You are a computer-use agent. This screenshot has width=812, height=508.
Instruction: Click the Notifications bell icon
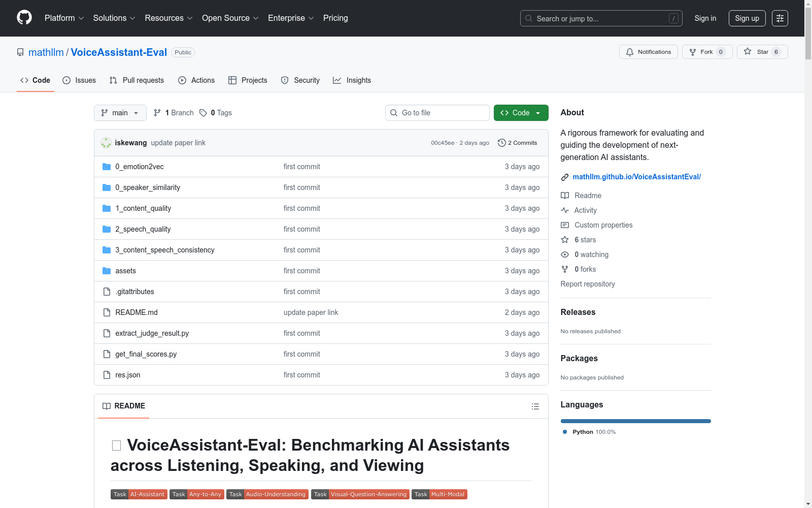tap(630, 52)
